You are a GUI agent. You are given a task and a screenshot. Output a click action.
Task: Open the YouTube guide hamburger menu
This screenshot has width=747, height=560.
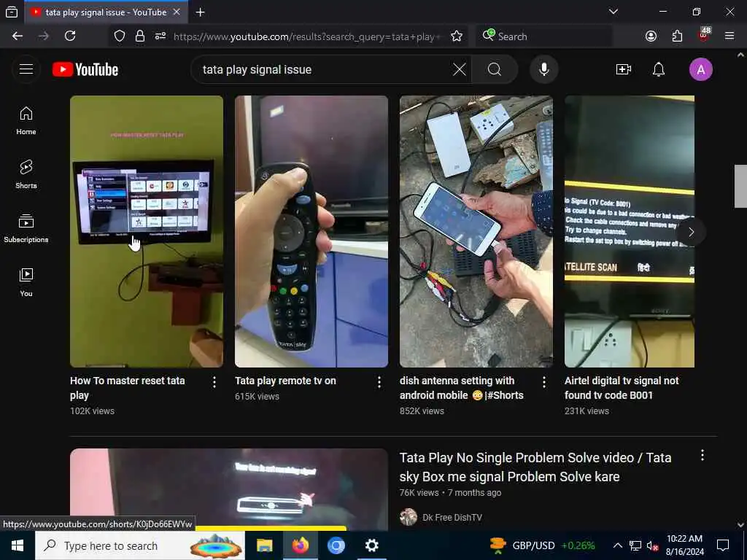(x=26, y=69)
